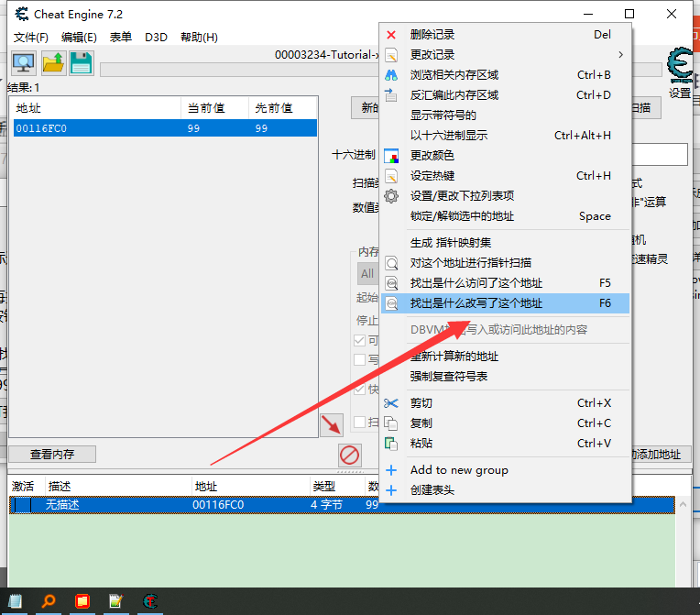Expand the 更改记录 submenu arrow
The image size is (700, 615).
pos(620,54)
